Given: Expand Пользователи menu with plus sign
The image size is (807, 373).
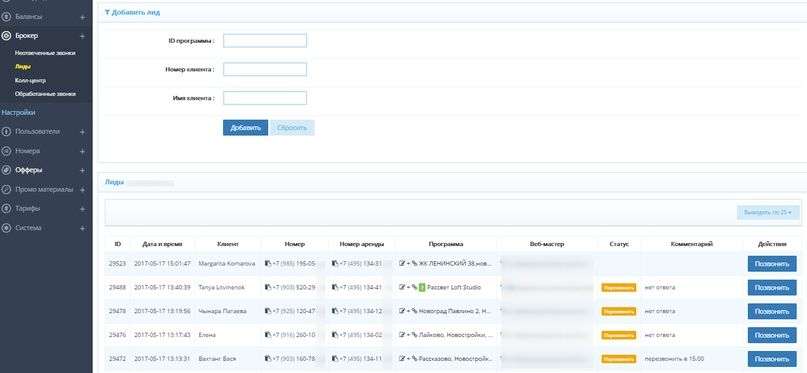Looking at the screenshot, I should click(82, 132).
